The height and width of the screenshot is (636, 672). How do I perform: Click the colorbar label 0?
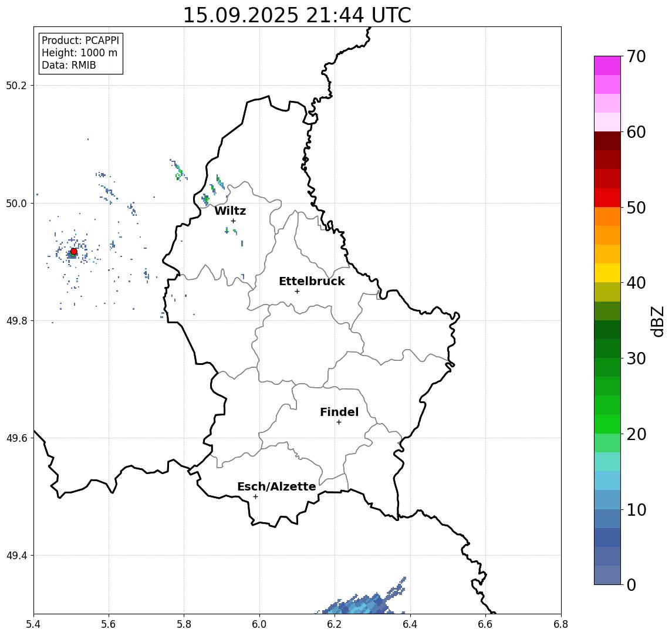(632, 584)
